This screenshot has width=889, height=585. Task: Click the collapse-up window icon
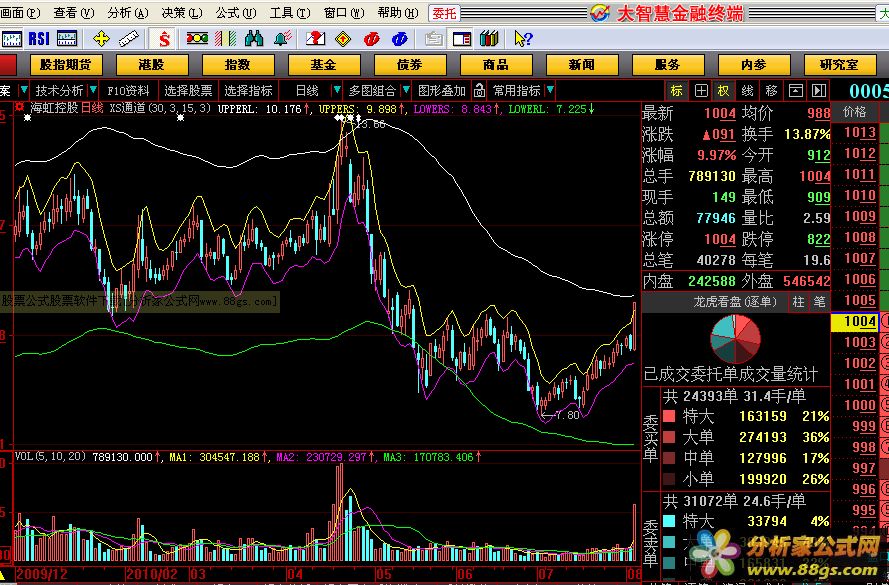[x=795, y=91]
